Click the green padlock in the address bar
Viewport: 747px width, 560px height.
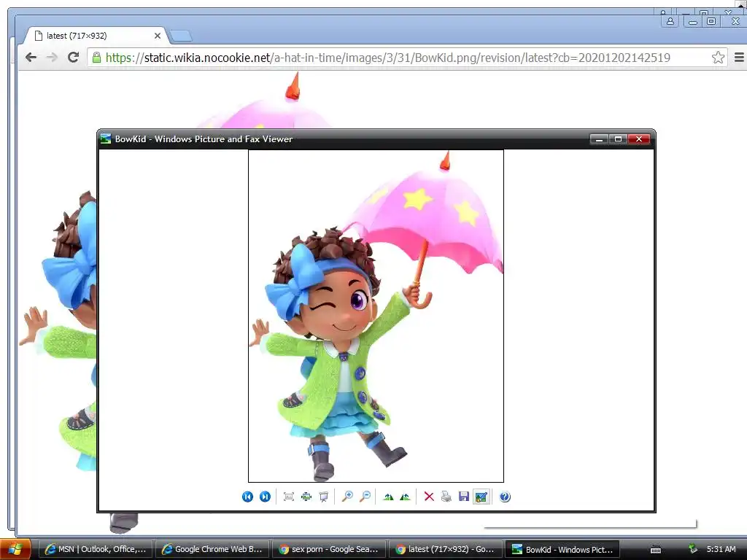click(96, 58)
